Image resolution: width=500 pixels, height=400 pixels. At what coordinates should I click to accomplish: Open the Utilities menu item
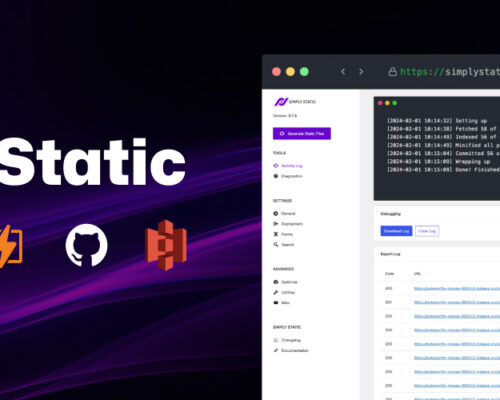pyautogui.click(x=284, y=292)
